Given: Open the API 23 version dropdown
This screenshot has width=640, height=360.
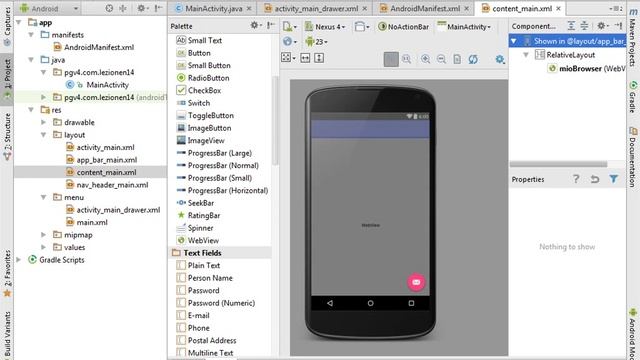Looking at the screenshot, I should 316,42.
